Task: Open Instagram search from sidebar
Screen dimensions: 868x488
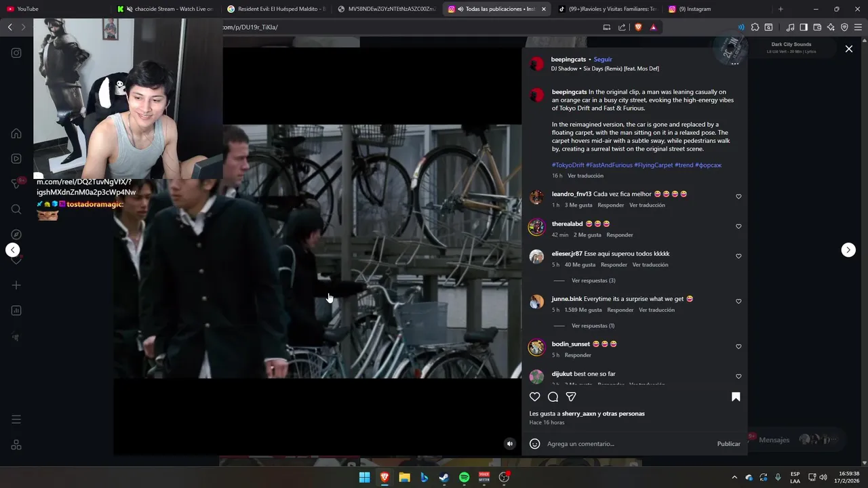Action: tap(16, 209)
